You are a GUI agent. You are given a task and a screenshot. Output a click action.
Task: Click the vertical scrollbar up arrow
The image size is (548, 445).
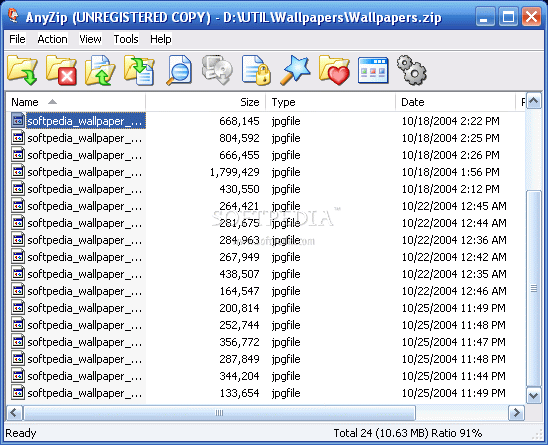[534, 101]
